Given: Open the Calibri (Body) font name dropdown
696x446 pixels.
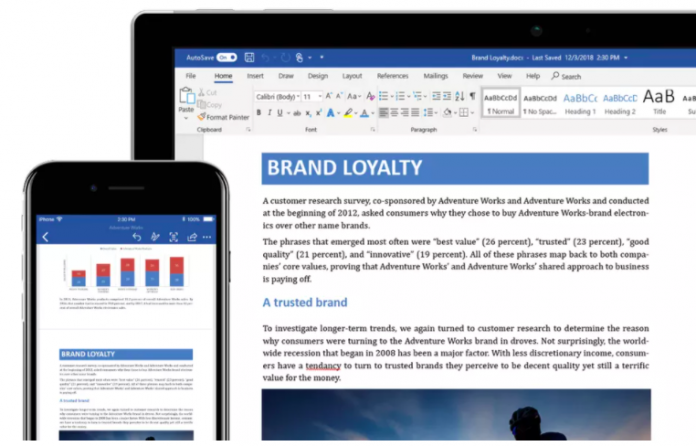Looking at the screenshot, I should [275, 96].
